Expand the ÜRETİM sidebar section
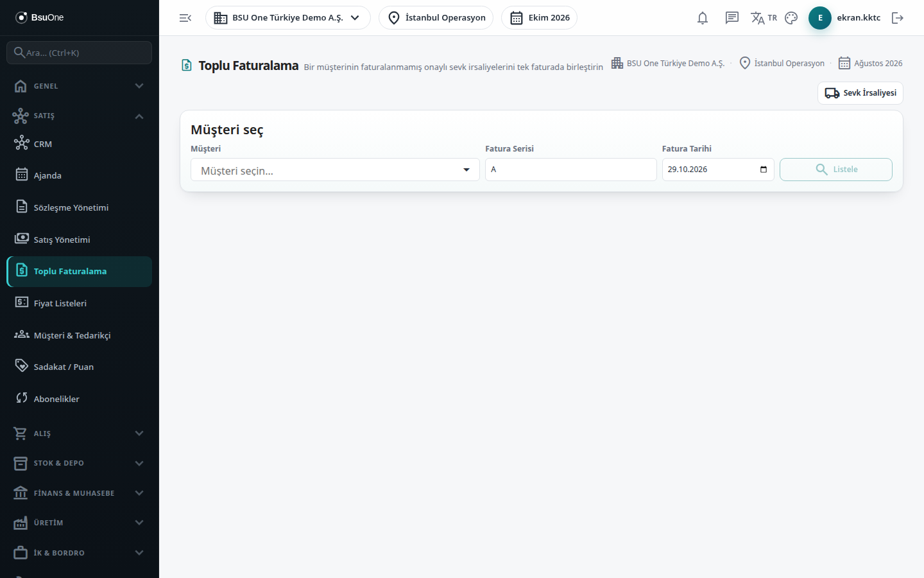 click(80, 523)
